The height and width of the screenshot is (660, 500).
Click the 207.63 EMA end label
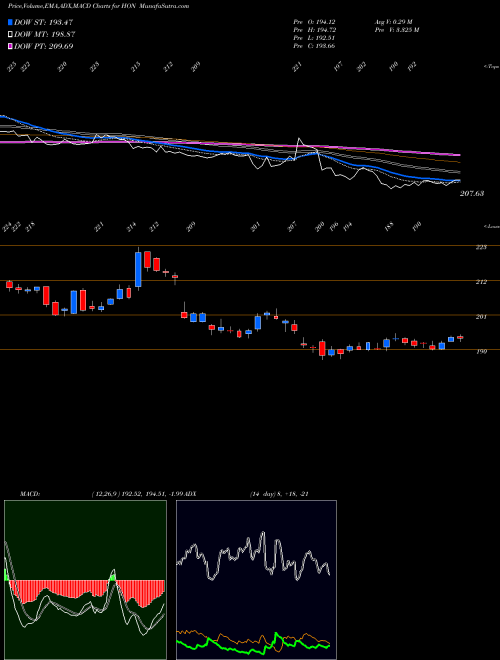[472, 193]
